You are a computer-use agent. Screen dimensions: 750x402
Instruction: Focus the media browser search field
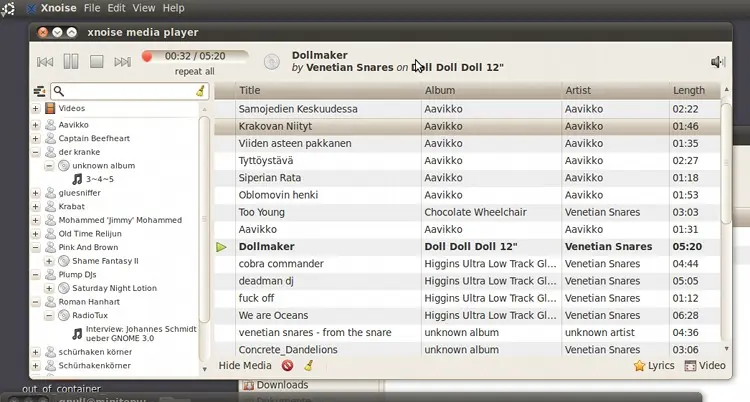click(130, 90)
